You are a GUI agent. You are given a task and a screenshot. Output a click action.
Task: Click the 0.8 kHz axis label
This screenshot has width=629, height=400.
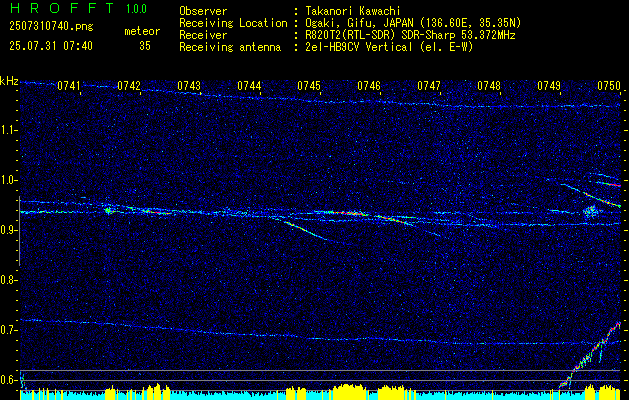click(8, 280)
